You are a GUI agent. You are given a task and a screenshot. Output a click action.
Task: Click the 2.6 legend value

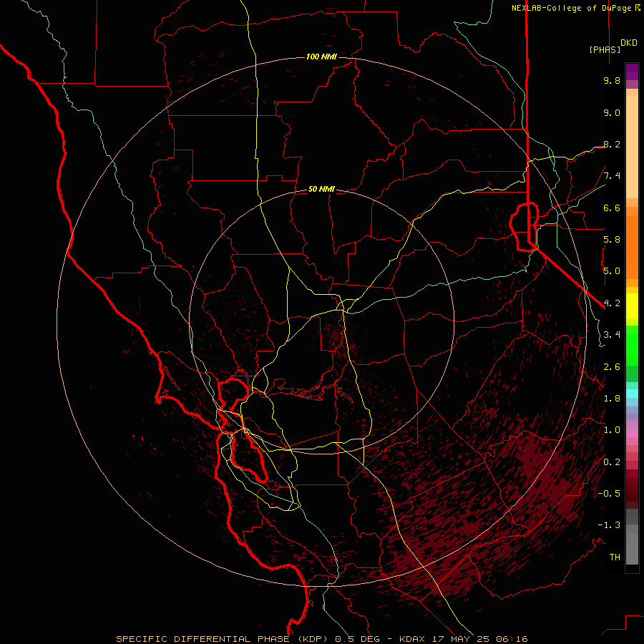[612, 367]
